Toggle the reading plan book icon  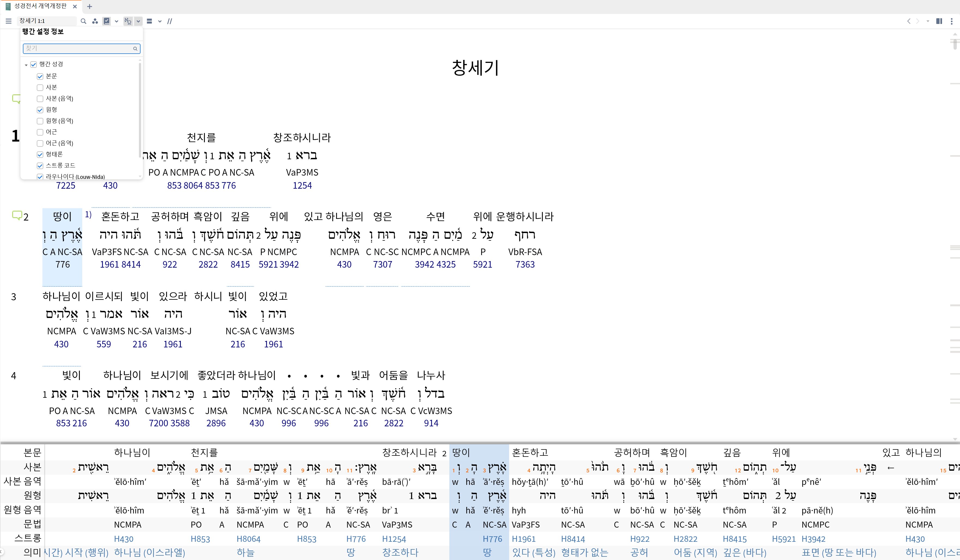(107, 21)
